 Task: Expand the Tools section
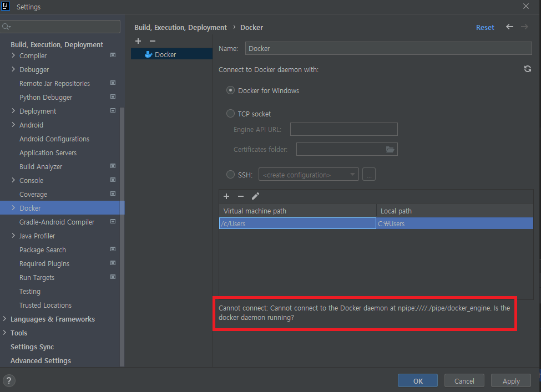click(4, 332)
